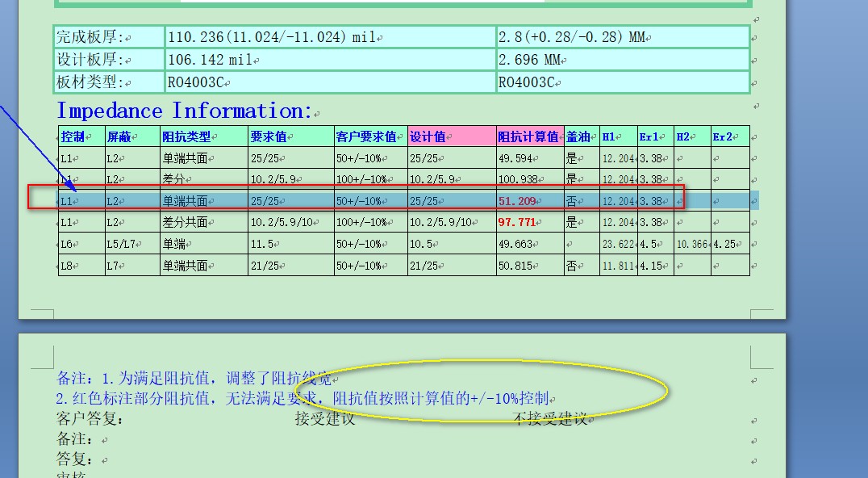
Task: Click the 50.815 calculated value in L8 row
Action: click(x=530, y=266)
